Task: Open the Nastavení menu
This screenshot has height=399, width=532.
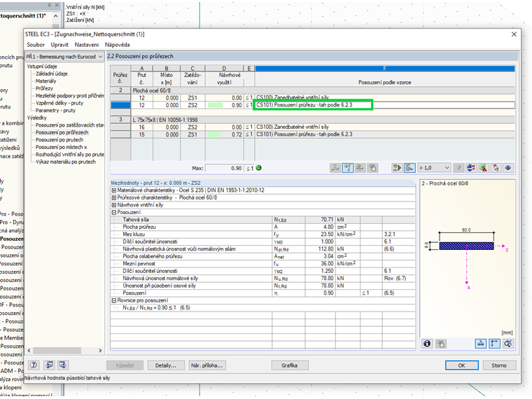Action: tap(87, 45)
